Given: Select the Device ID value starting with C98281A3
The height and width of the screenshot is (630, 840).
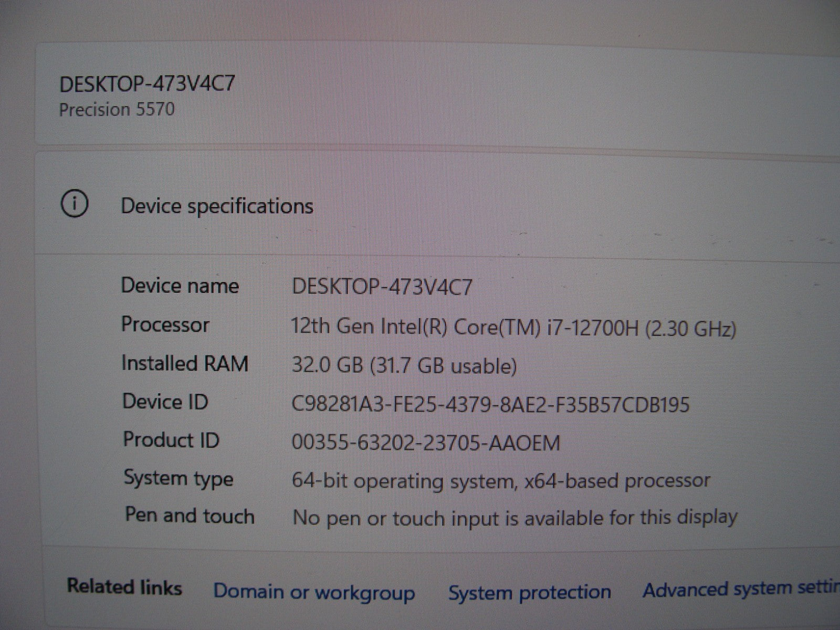Looking at the screenshot, I should pos(490,405).
